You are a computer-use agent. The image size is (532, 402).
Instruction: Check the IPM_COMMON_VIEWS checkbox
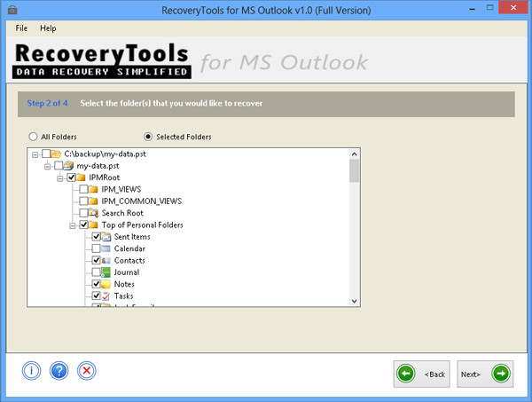[83, 201]
